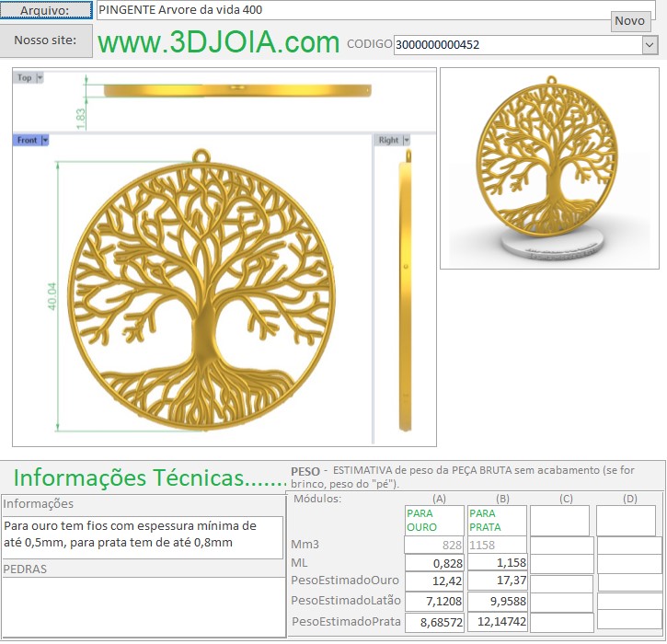Open the Front viewport dropdown menu
667x644 pixels.
45,140
